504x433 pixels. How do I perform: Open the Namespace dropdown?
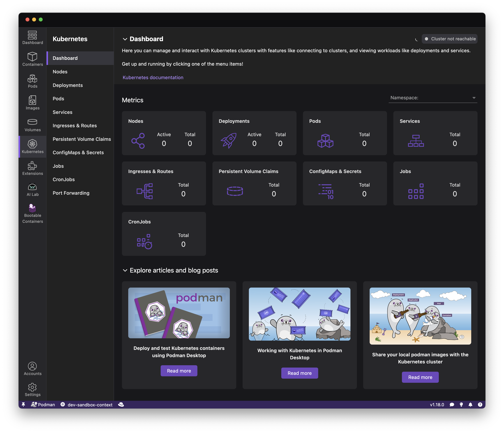(433, 98)
